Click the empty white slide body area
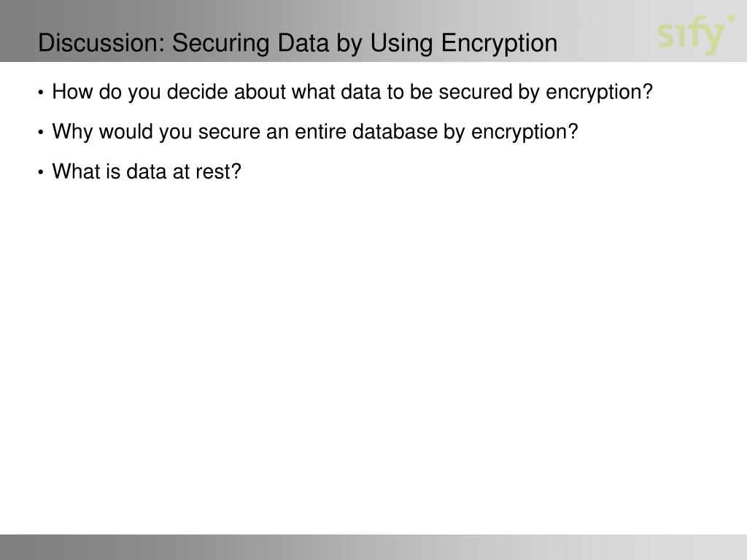 [x=373, y=350]
